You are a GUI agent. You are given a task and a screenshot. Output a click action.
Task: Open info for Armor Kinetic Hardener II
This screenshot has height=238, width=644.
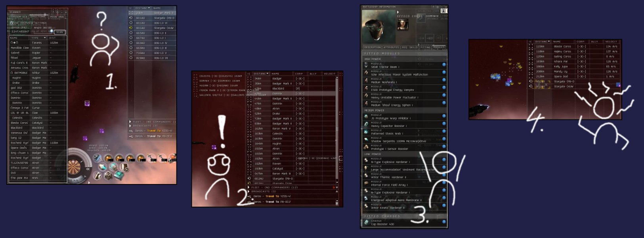pyautogui.click(x=444, y=205)
